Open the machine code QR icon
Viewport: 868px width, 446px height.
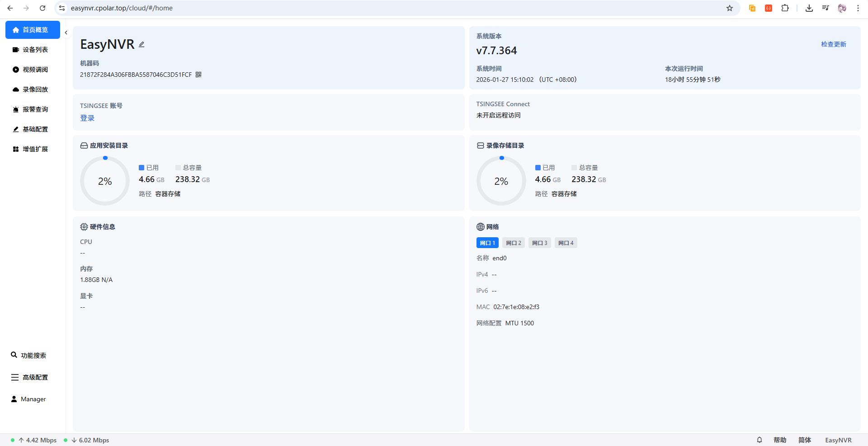click(198, 75)
